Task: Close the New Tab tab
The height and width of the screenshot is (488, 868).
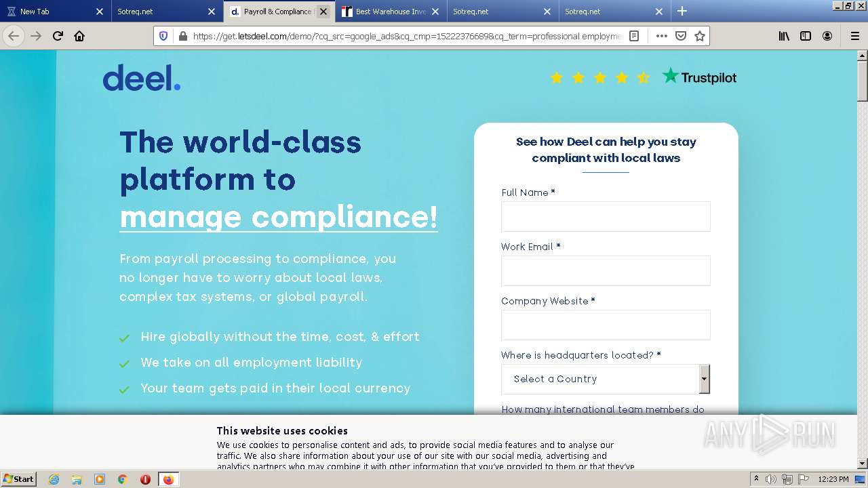Action: point(100,12)
